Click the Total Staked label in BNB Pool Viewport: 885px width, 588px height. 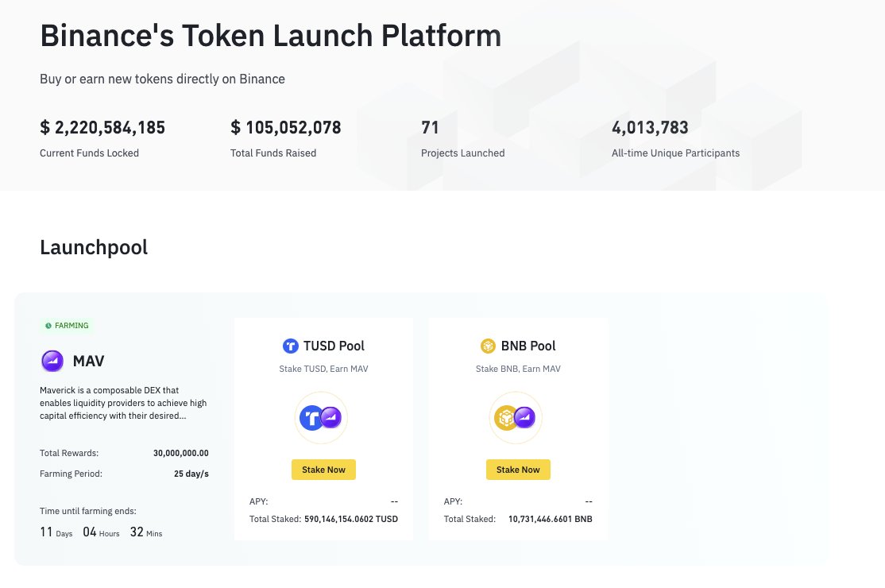[470, 519]
